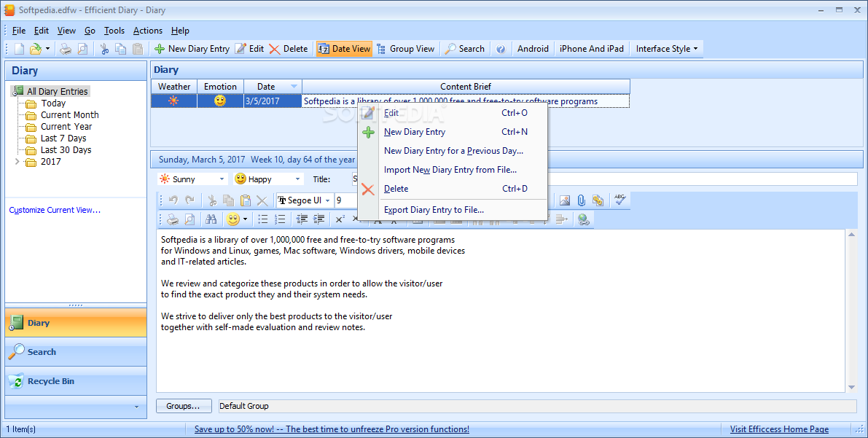
Task: Click the Paste clipboard icon in editor toolbar
Action: (245, 200)
